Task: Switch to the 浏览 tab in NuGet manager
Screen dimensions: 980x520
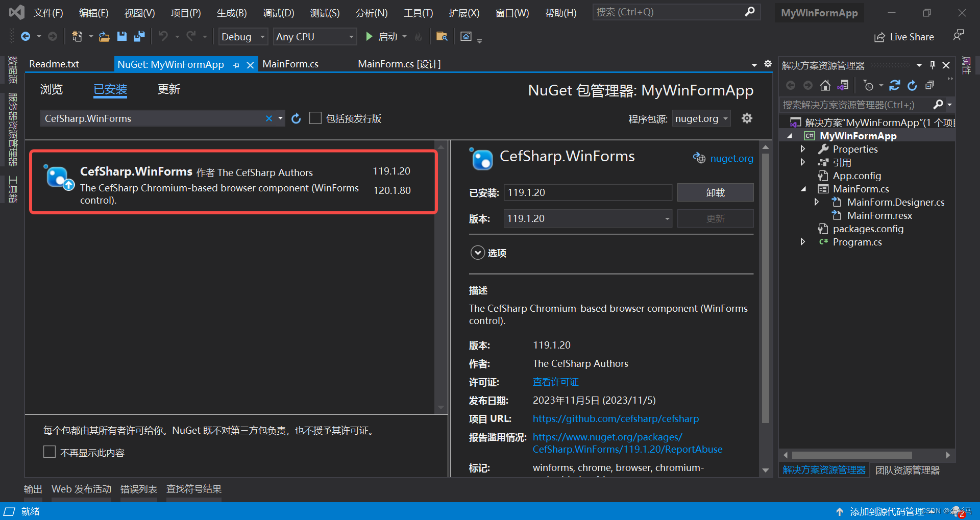Action: (x=51, y=89)
